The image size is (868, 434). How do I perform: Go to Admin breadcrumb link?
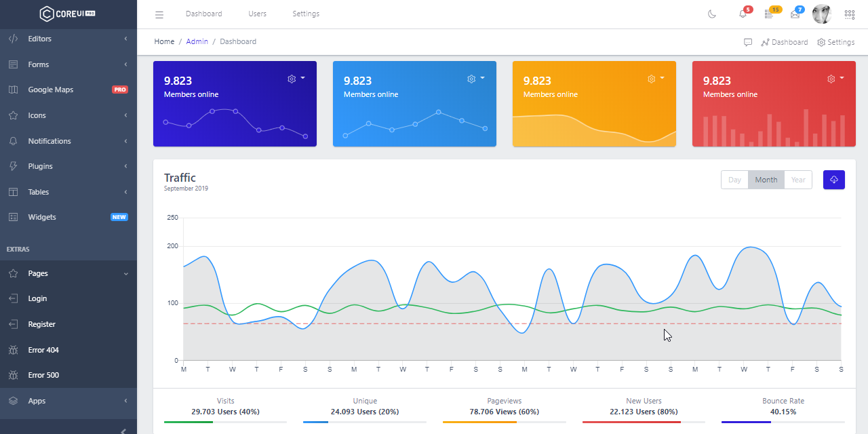tap(197, 41)
